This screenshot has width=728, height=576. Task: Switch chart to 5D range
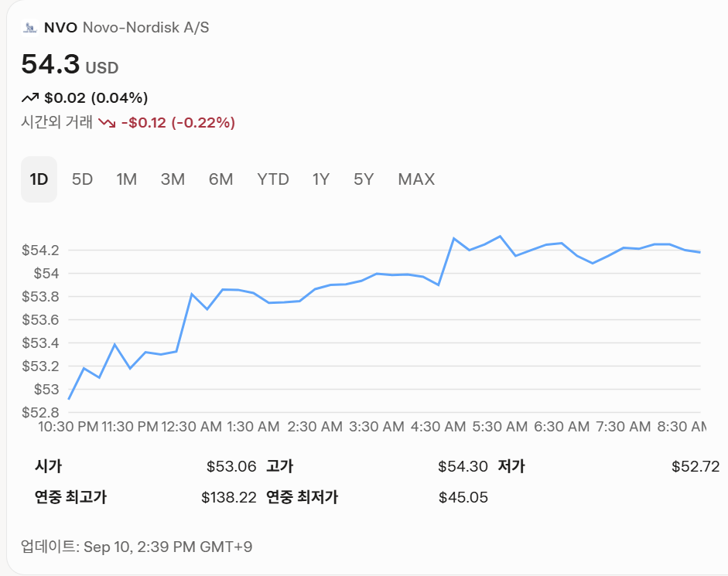[x=82, y=179]
